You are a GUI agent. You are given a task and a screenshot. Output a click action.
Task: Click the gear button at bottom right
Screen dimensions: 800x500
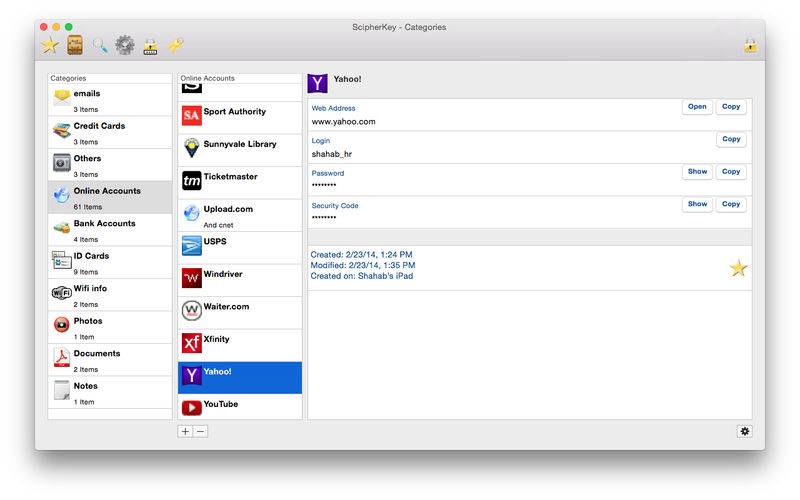tap(744, 432)
